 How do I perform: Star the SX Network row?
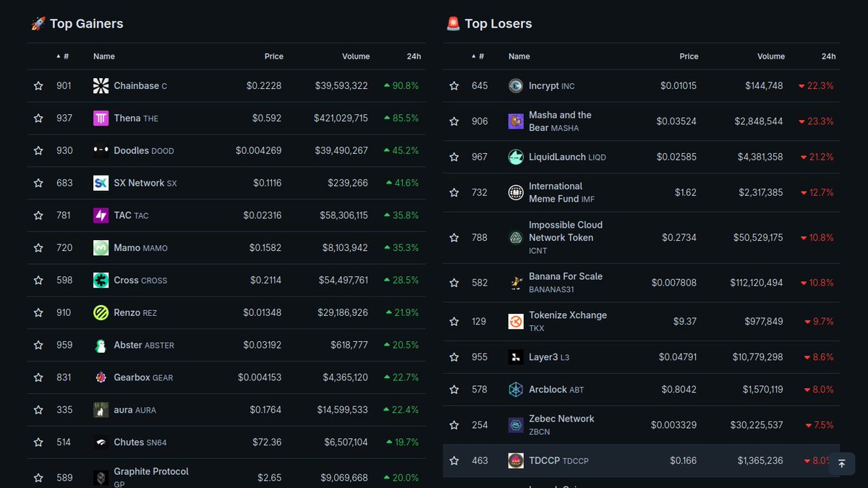point(38,183)
